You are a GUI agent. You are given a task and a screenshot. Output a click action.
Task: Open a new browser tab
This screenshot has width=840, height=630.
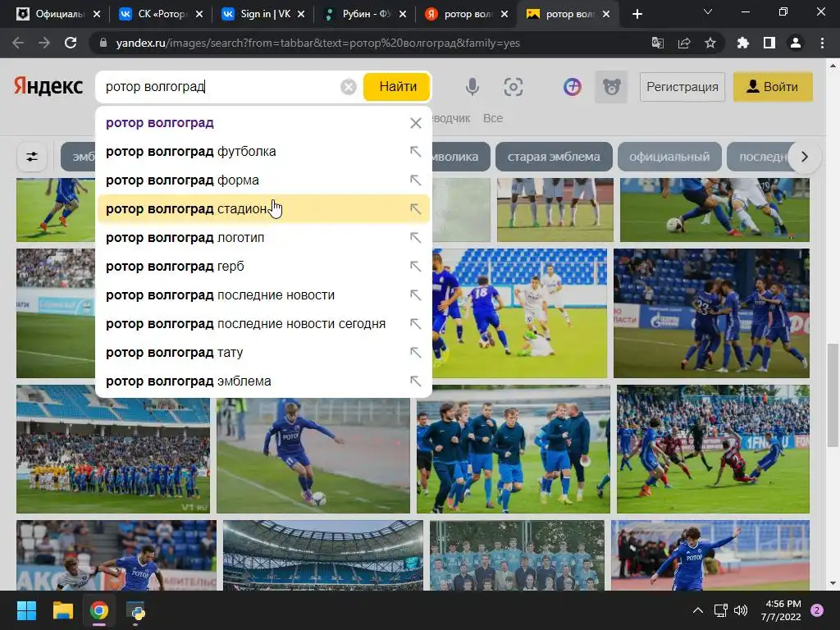tap(637, 14)
